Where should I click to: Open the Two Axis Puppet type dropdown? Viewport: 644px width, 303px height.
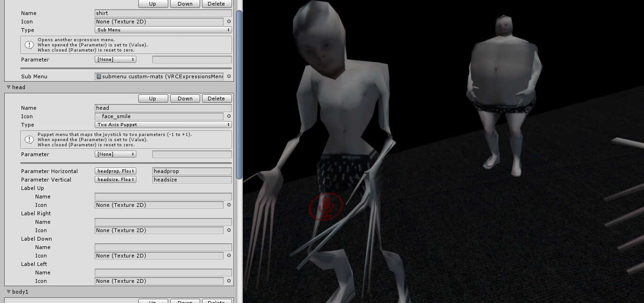[163, 125]
